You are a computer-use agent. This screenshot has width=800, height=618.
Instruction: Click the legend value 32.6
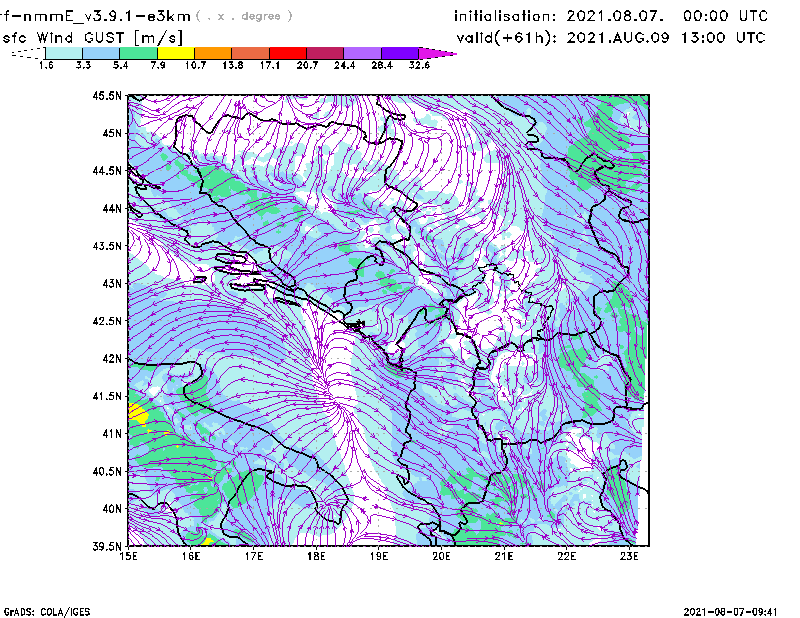[419, 65]
